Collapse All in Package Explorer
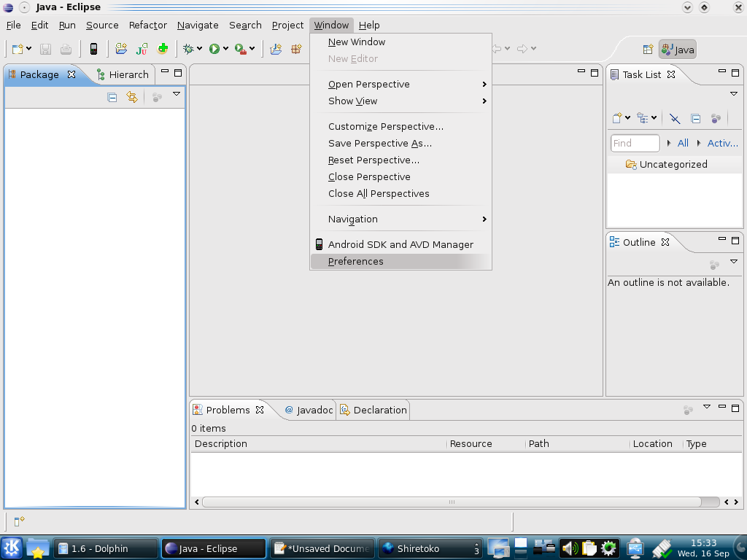This screenshot has height=560, width=747. pyautogui.click(x=112, y=98)
